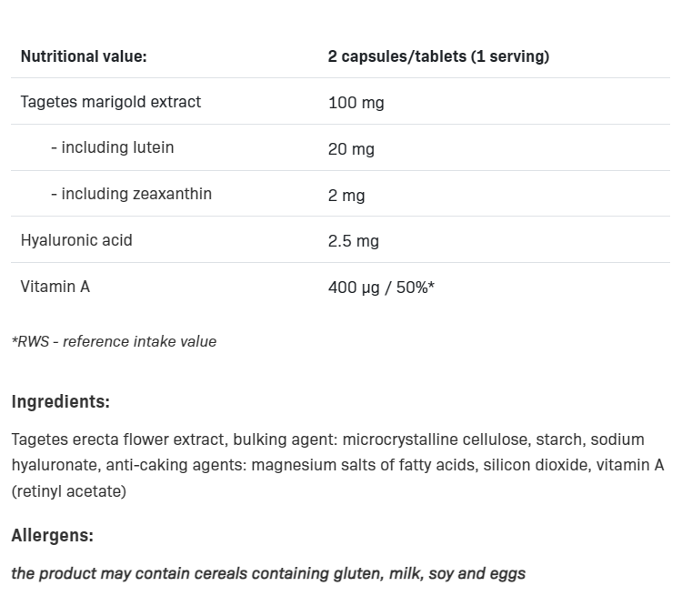Click the "*RWS - reference intake value" footnote
This screenshot has width=692, height=616.
(x=114, y=342)
